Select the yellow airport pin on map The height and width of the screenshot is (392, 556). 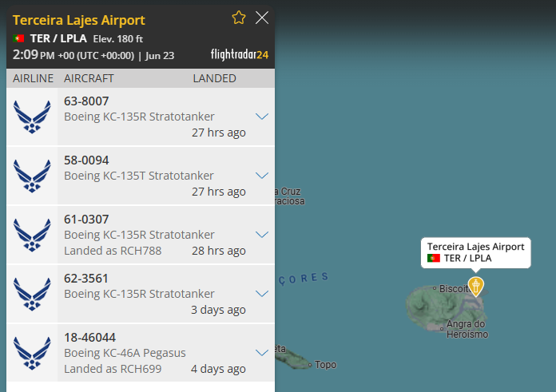tap(476, 286)
